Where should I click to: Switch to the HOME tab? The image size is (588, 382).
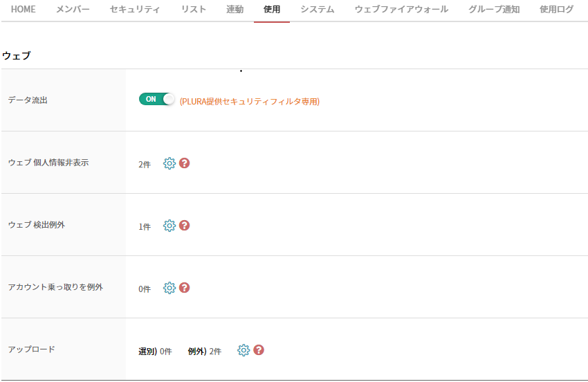[23, 10]
